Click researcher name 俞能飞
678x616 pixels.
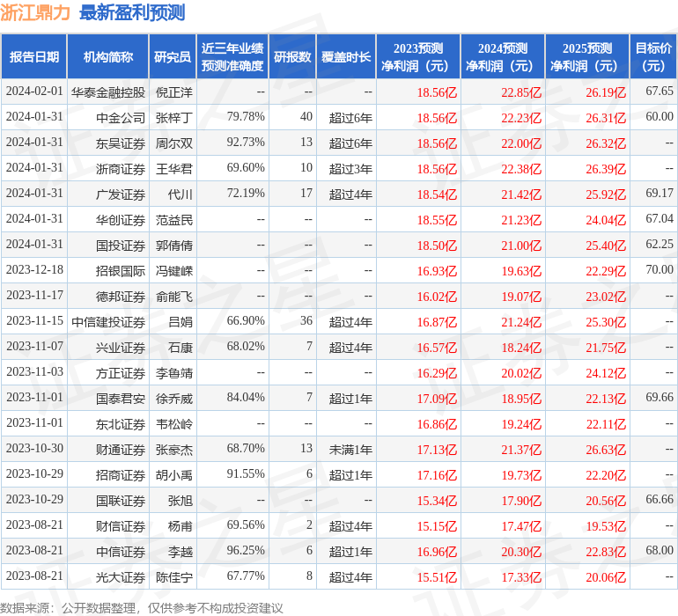coord(173,296)
